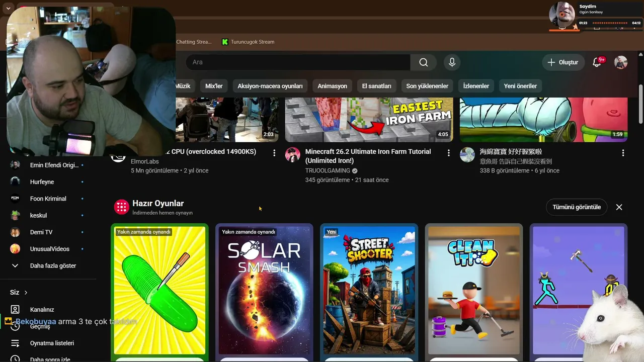Open the 海綿寶寶 好好握緊啦 video title
The image size is (644, 362).
(x=511, y=151)
